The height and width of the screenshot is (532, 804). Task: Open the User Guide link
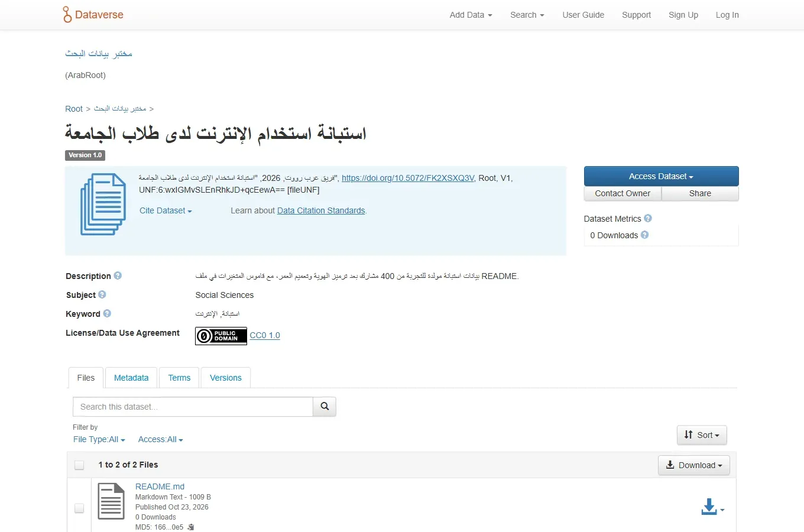pyautogui.click(x=583, y=15)
